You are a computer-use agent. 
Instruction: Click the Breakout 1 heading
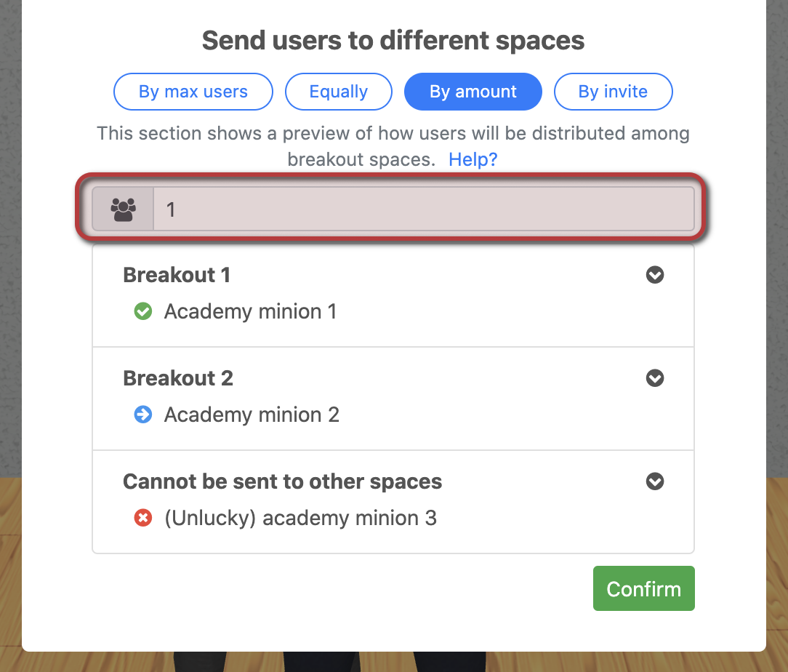[177, 275]
